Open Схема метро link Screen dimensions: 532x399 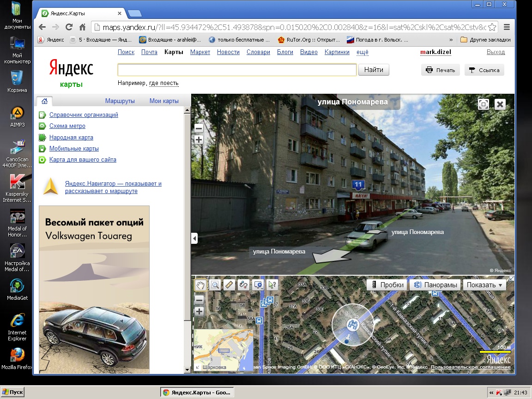67,126
